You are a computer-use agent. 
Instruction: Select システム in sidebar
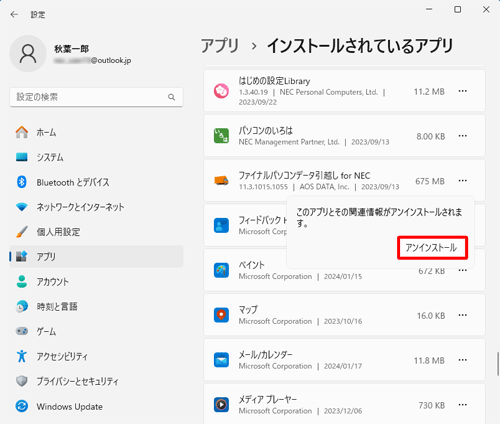tap(96, 157)
